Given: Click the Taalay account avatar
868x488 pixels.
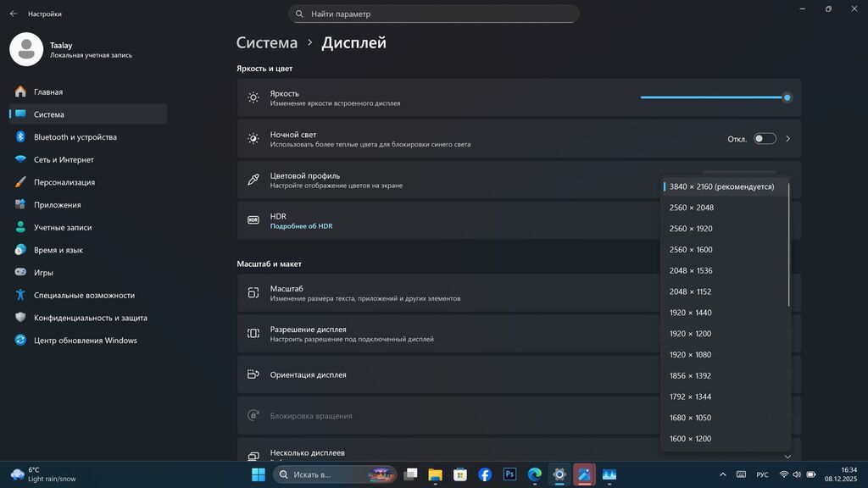Looking at the screenshot, I should pos(26,49).
